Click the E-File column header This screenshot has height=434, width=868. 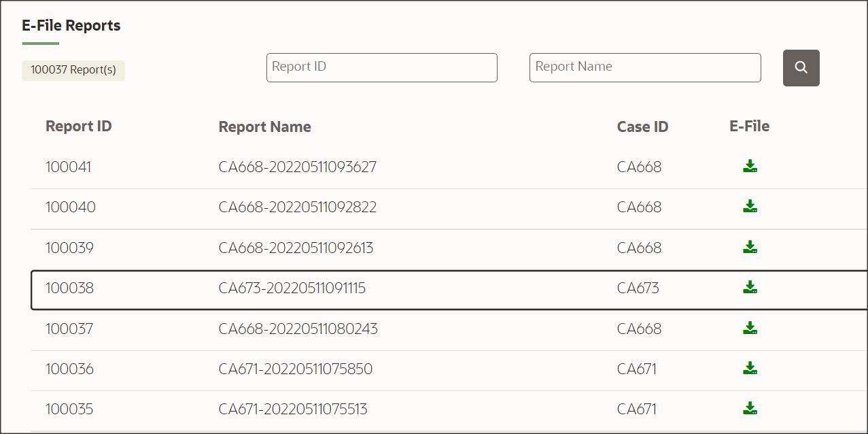click(749, 126)
